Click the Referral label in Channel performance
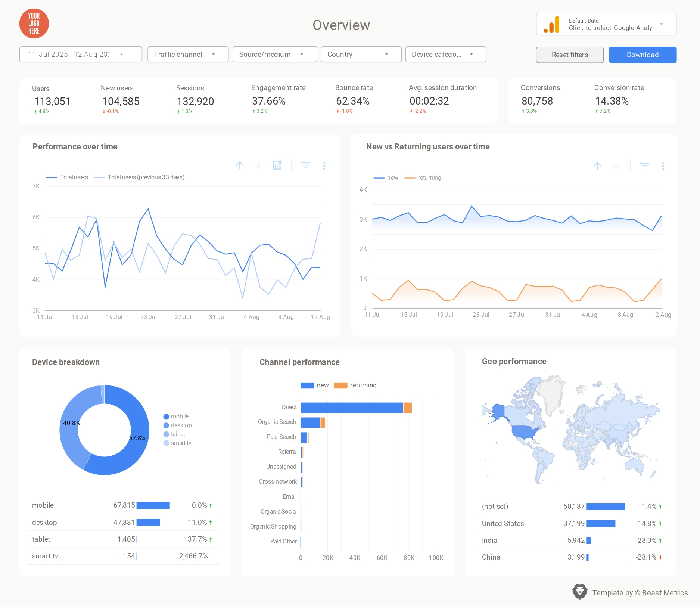Viewport: 700px width, 607px height. pos(287,452)
